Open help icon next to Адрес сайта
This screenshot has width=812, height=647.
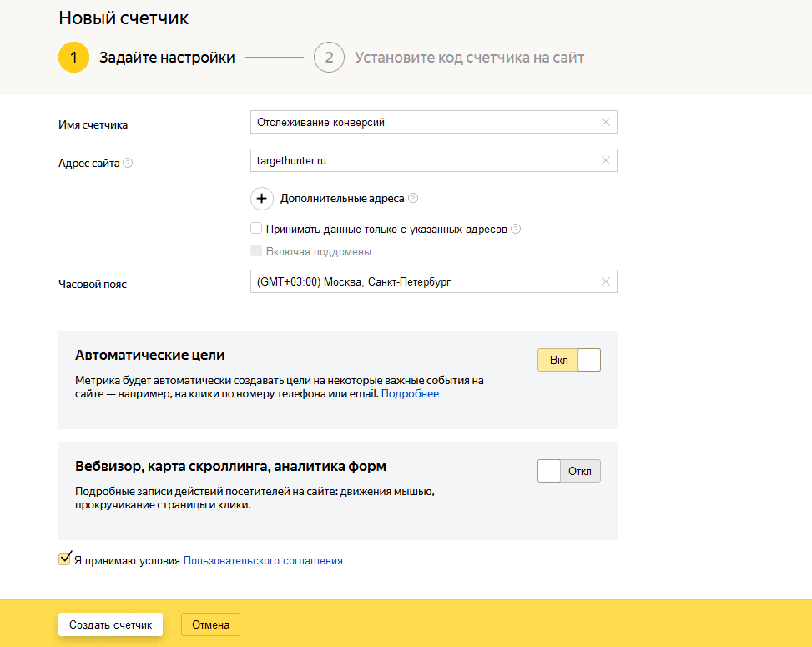pos(128,164)
